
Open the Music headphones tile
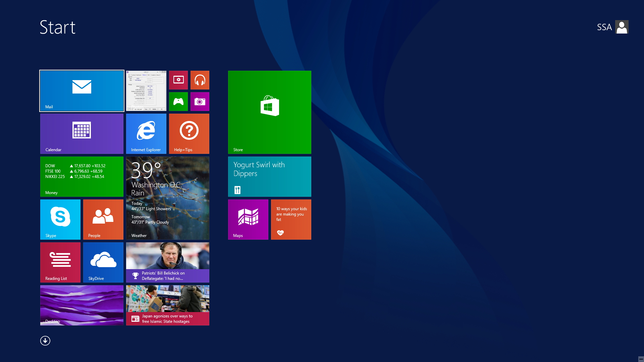200,80
